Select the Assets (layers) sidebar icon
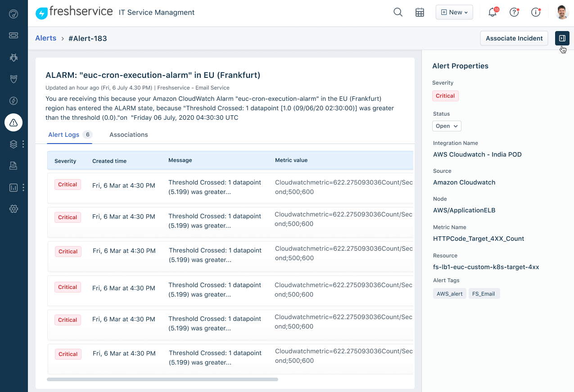Viewport: 574px width, 392px height. click(x=14, y=144)
